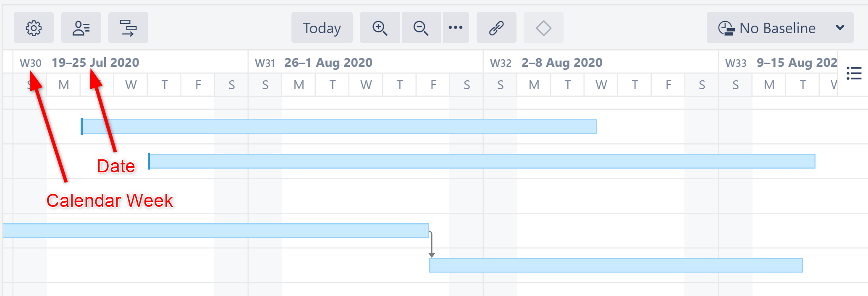Open the Gantt settings gear
The height and width of the screenshot is (296, 868).
click(x=34, y=28)
